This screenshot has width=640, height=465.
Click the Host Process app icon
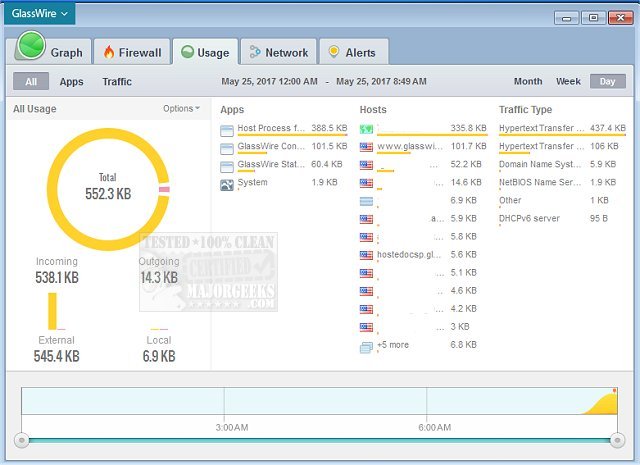tap(227, 131)
